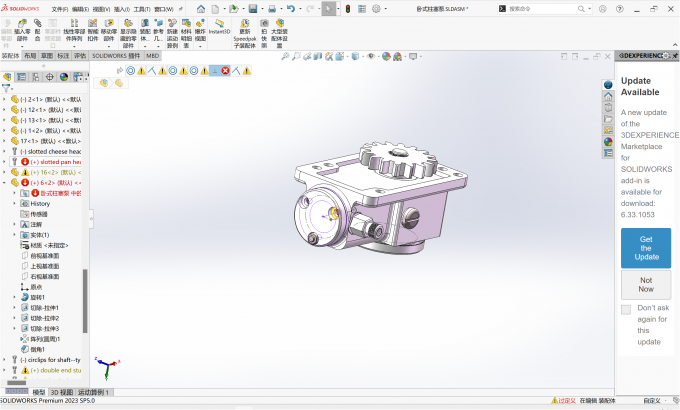
Task: Click the Take Snapshot (拍快照) camera icon
Action: pos(264,33)
